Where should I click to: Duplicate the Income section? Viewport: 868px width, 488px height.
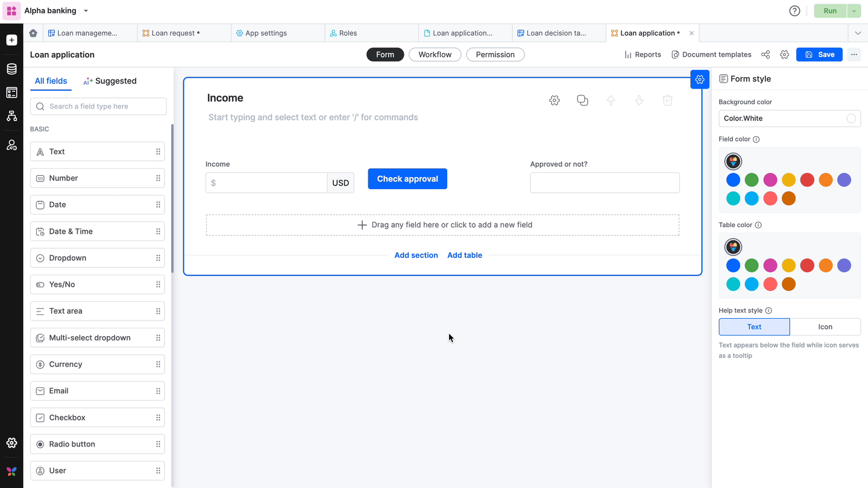click(582, 101)
